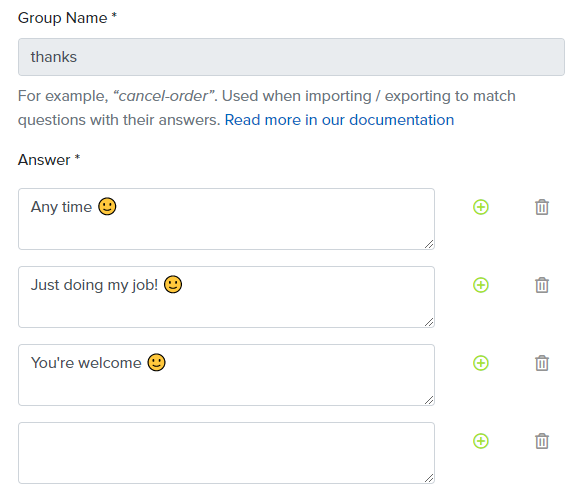Click resize grip of "You're welcome" textarea
The height and width of the screenshot is (494, 571).
tap(429, 400)
